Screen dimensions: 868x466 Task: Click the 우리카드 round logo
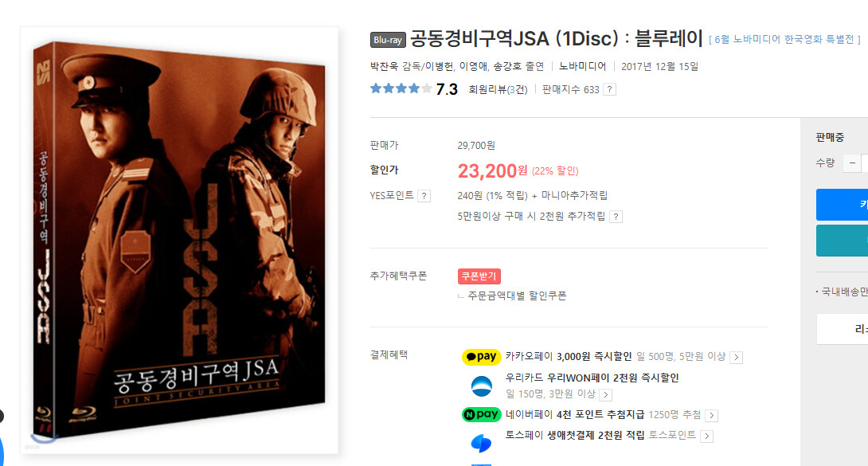tap(481, 386)
